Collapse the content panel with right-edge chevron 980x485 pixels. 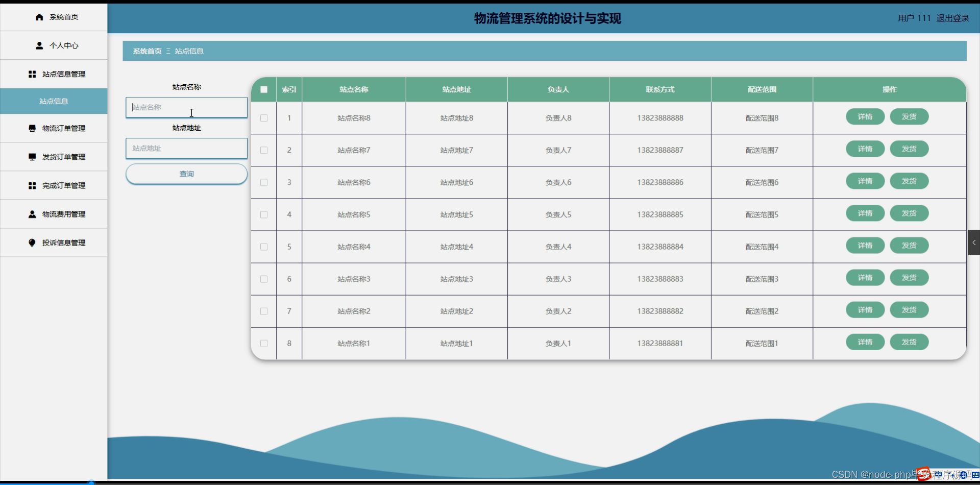click(974, 243)
